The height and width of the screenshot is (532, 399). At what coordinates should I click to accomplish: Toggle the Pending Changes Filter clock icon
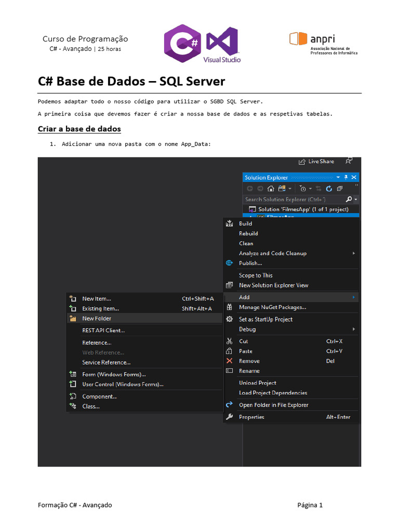click(x=303, y=189)
